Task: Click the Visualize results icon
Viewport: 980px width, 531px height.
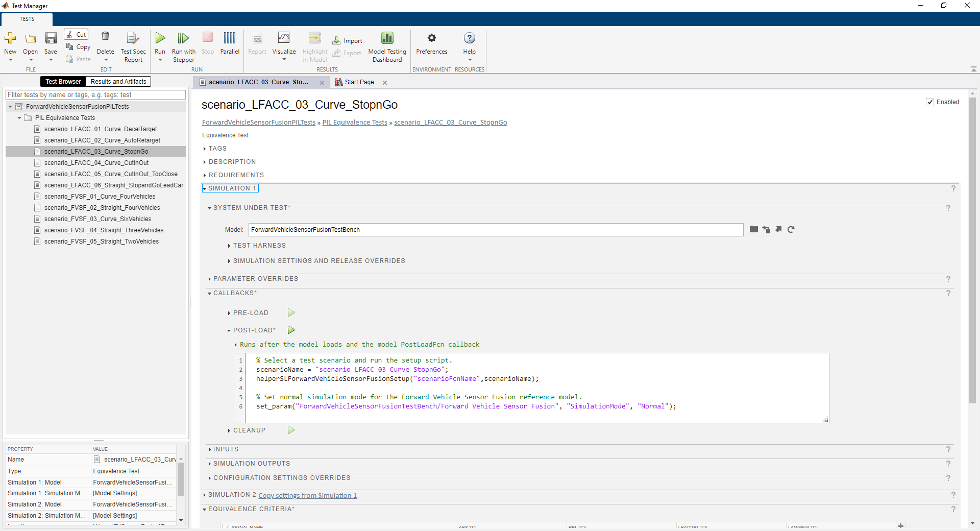Action: [x=284, y=39]
